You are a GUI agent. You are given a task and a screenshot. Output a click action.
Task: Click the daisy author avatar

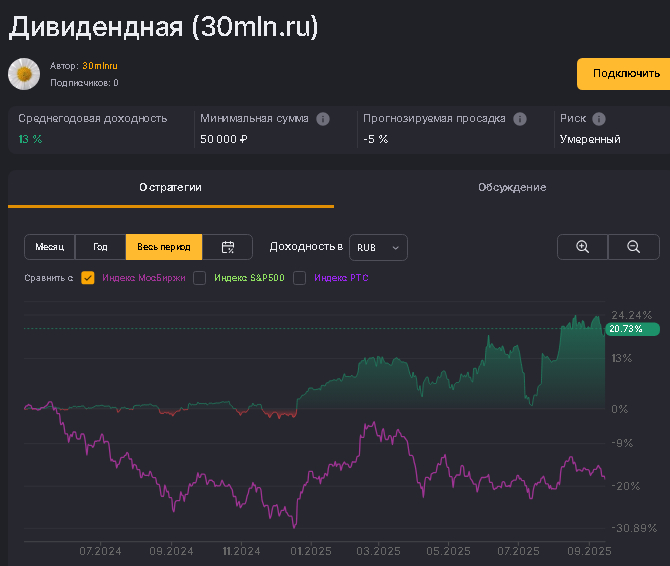point(24,74)
